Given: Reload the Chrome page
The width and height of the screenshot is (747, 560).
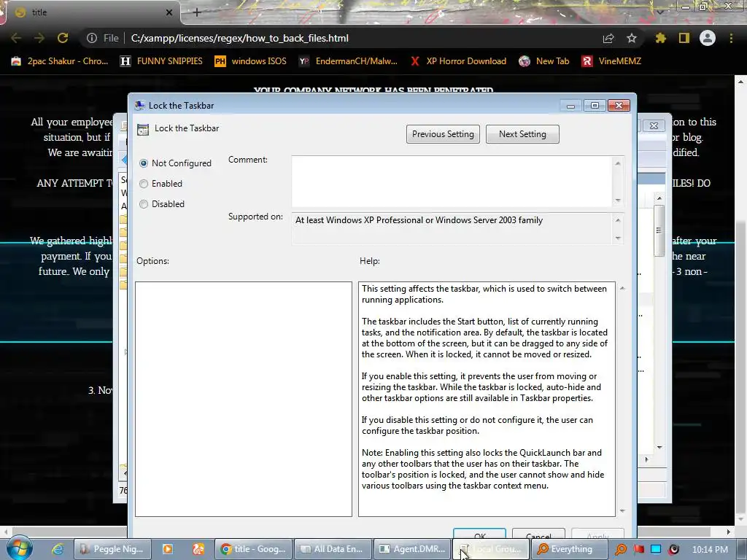Looking at the screenshot, I should pyautogui.click(x=63, y=38).
